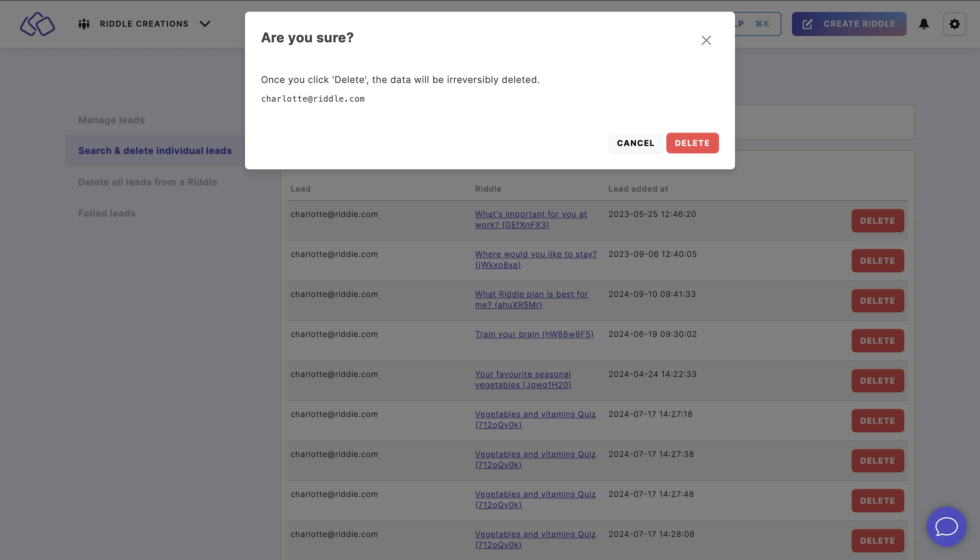Select Manage leads sidebar item
Viewport: 980px width, 560px height.
coord(111,120)
